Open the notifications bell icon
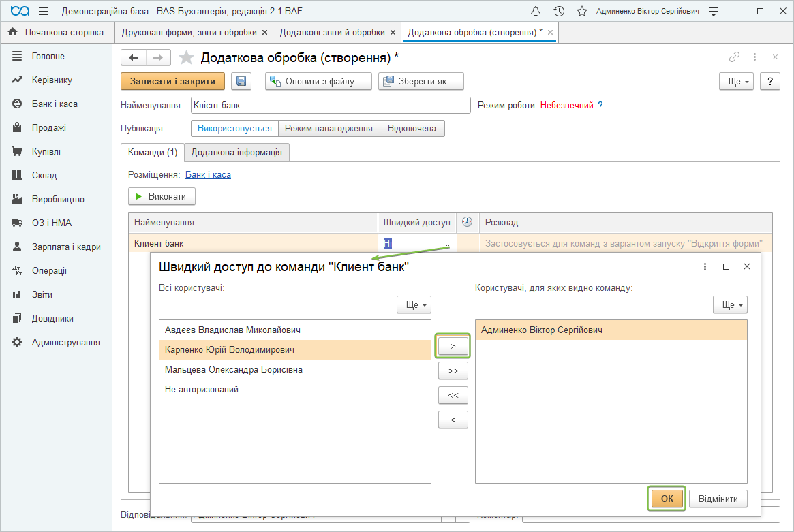Viewport: 794px width, 532px height. click(x=536, y=12)
